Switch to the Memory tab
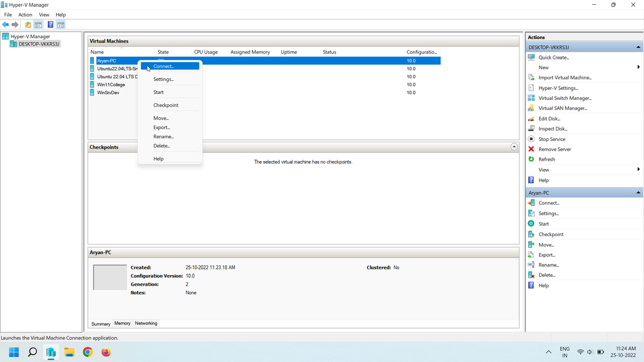This screenshot has width=644, height=362. 122,323
